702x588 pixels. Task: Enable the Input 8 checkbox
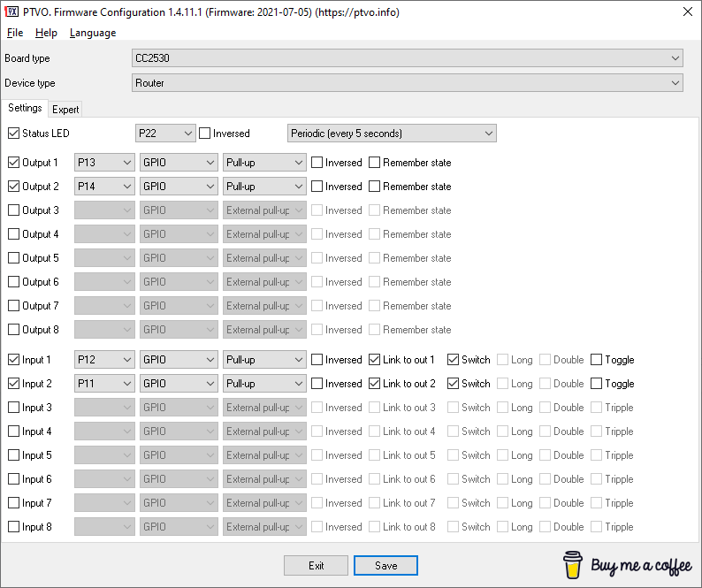tap(14, 527)
